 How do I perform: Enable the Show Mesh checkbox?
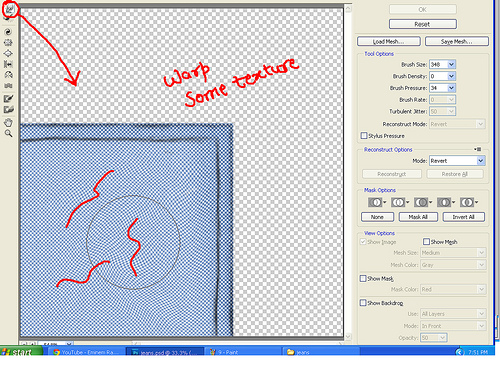point(426,241)
